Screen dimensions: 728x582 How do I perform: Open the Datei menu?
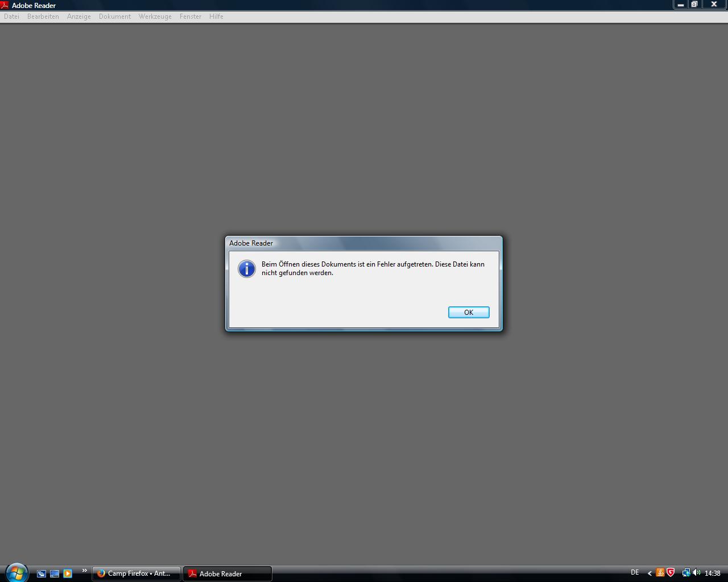11,16
